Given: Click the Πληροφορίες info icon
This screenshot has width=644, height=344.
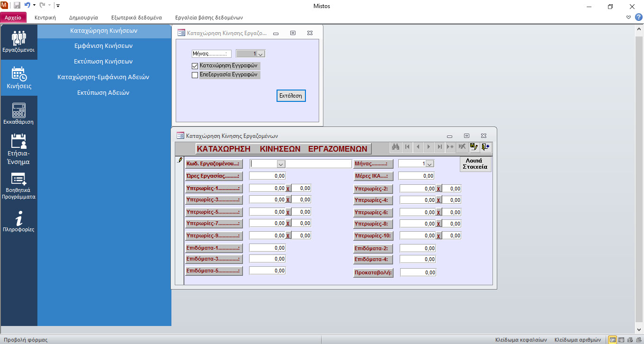Looking at the screenshot, I should pos(18,222).
